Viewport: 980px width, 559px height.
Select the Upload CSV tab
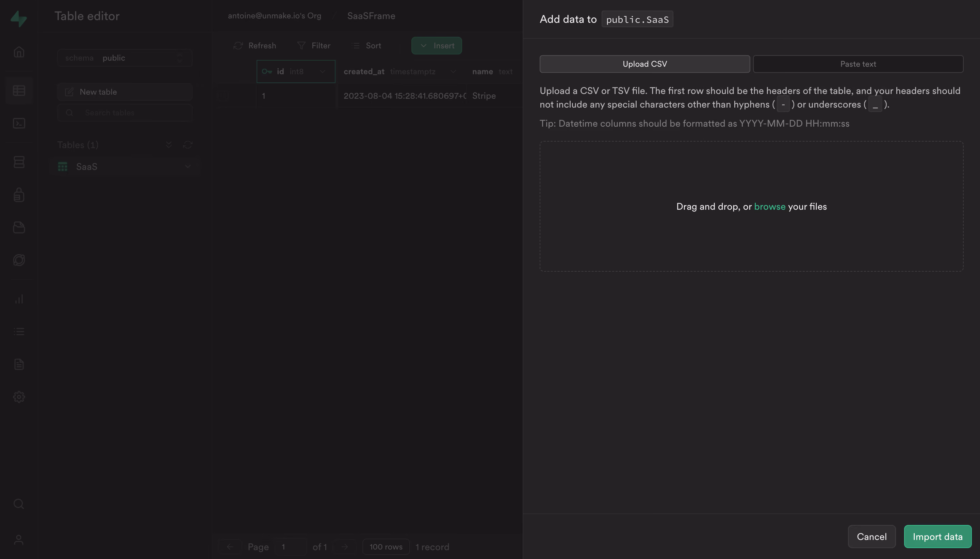pyautogui.click(x=644, y=64)
